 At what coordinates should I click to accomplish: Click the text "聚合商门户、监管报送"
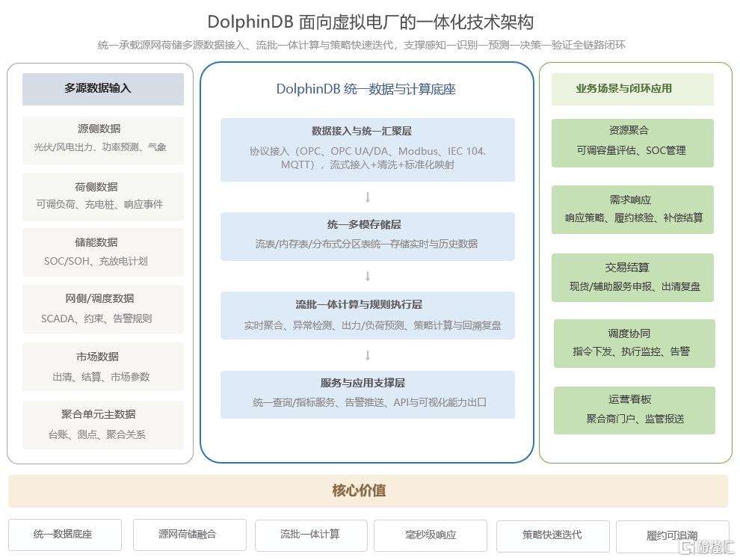pos(635,419)
